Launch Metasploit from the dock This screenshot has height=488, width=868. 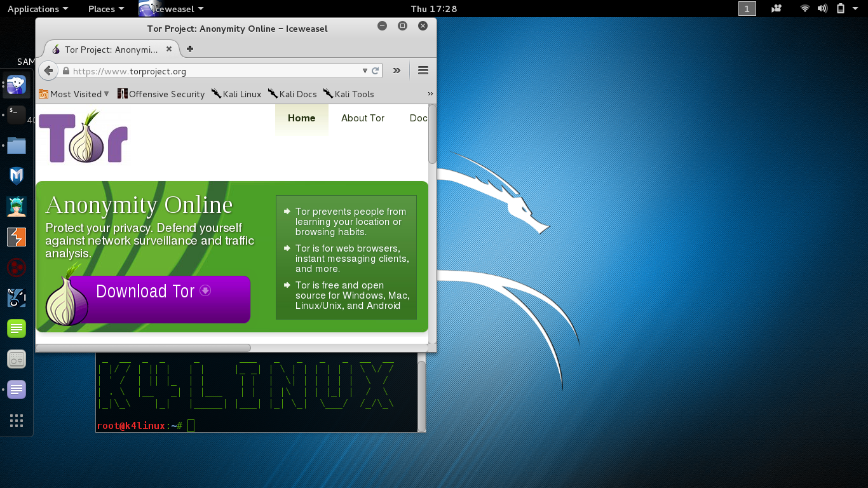pos(17,175)
